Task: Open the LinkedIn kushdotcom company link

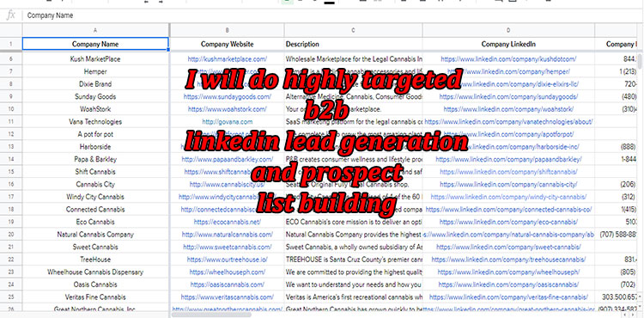Action: pos(508,59)
